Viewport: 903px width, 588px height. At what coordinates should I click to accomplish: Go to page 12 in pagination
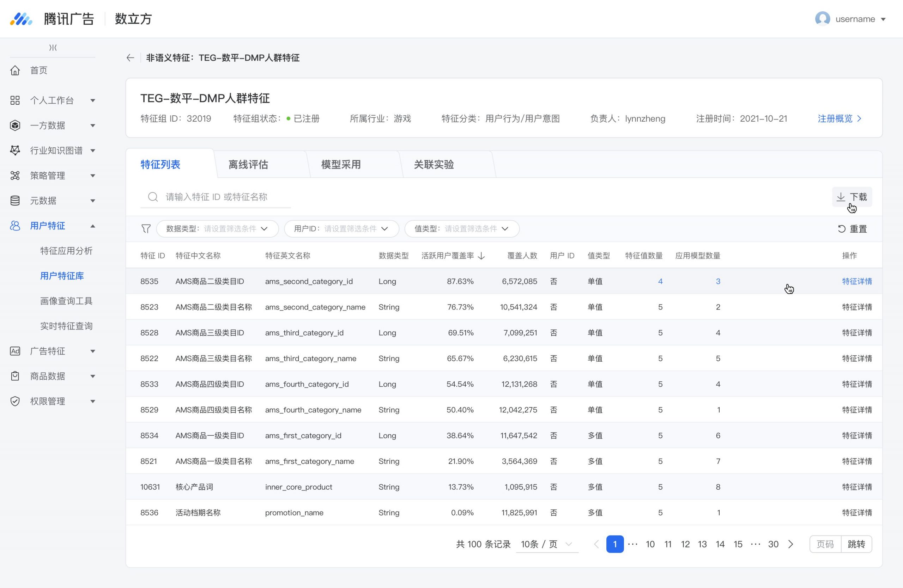(685, 544)
